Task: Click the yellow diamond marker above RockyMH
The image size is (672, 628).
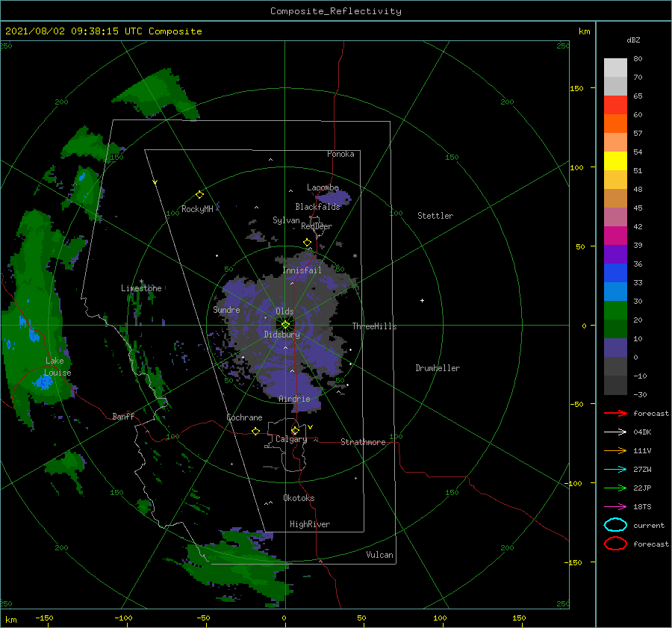Action: coord(199,195)
